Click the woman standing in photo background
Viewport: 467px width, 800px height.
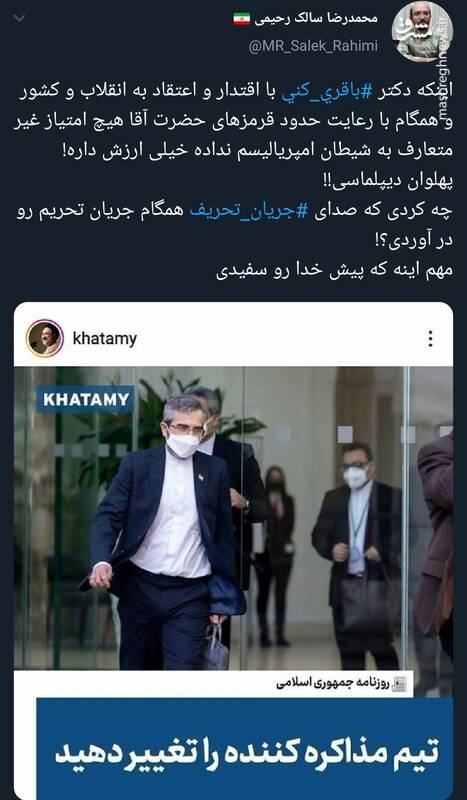coord(276,556)
